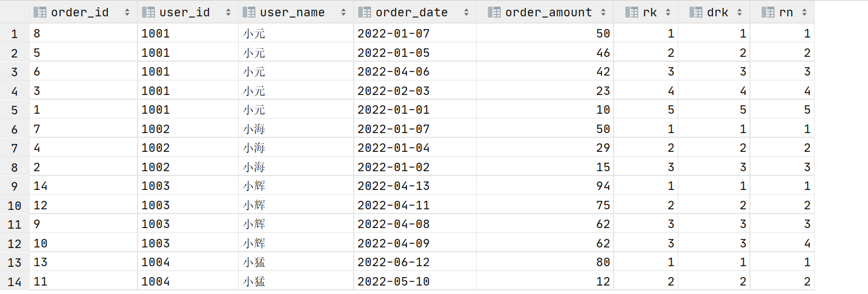This screenshot has height=294, width=868.
Task: Select the user_name column header
Action: pyautogui.click(x=296, y=12)
